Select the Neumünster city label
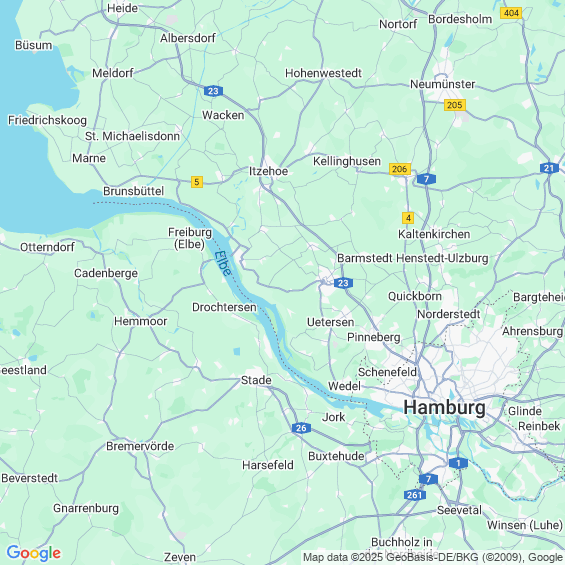The width and height of the screenshot is (565, 565). [442, 84]
